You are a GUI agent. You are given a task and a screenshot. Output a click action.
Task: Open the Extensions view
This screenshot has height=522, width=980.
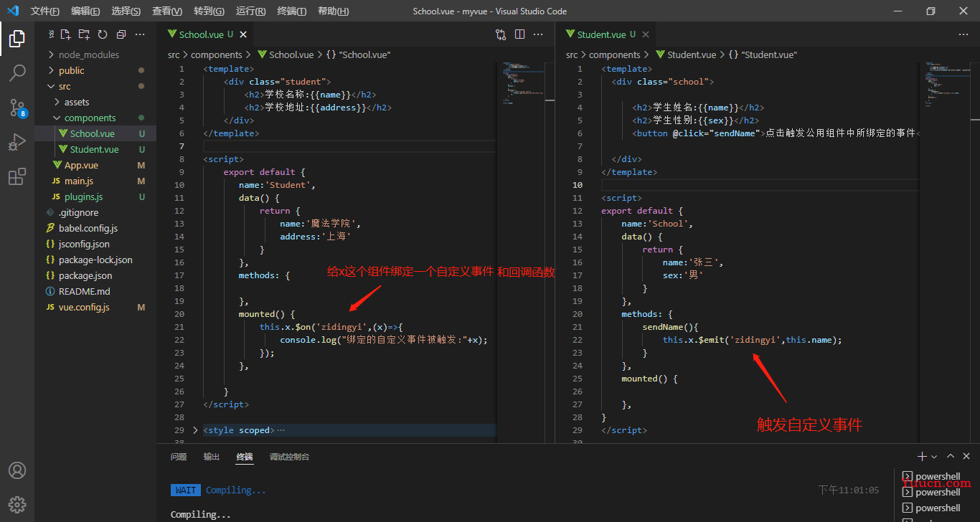click(x=17, y=177)
